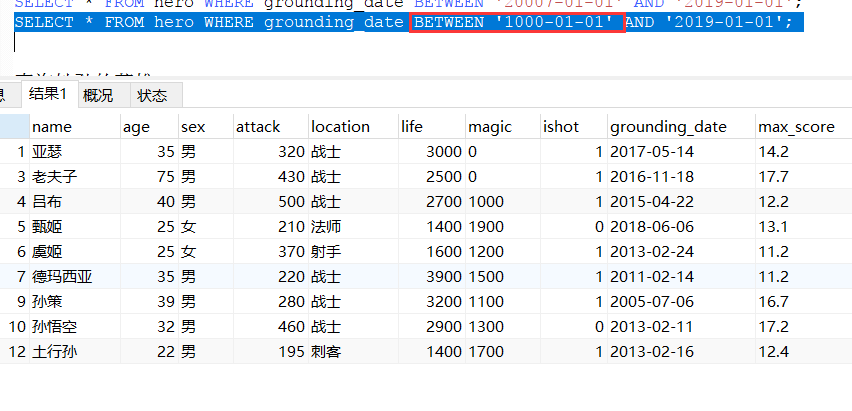Click max_score cell 16.7
The height and width of the screenshot is (411, 852).
[804, 302]
